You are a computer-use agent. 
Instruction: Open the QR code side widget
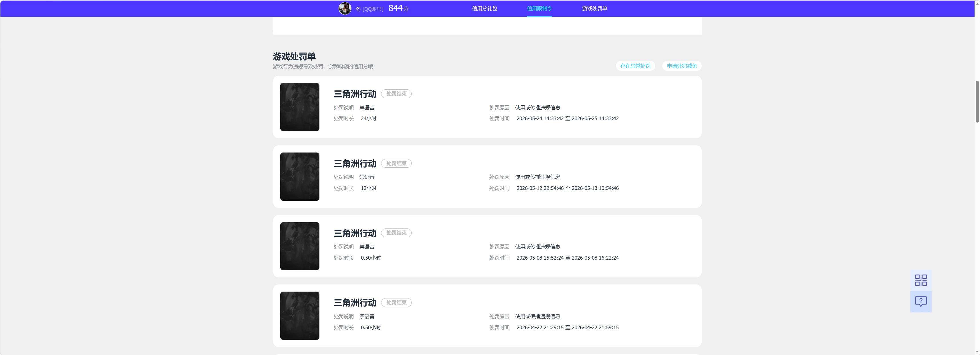[x=921, y=280]
